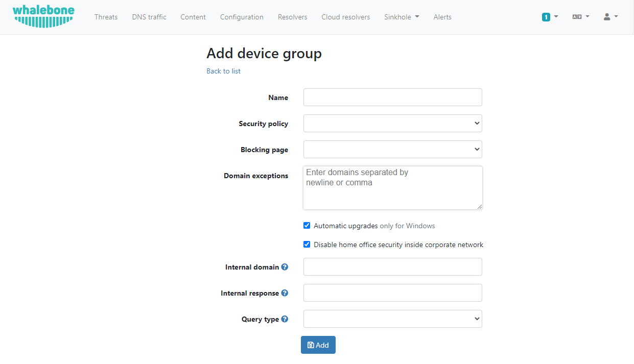This screenshot has width=634, height=364.
Task: Click the Internal domain help icon
Action: point(285,267)
